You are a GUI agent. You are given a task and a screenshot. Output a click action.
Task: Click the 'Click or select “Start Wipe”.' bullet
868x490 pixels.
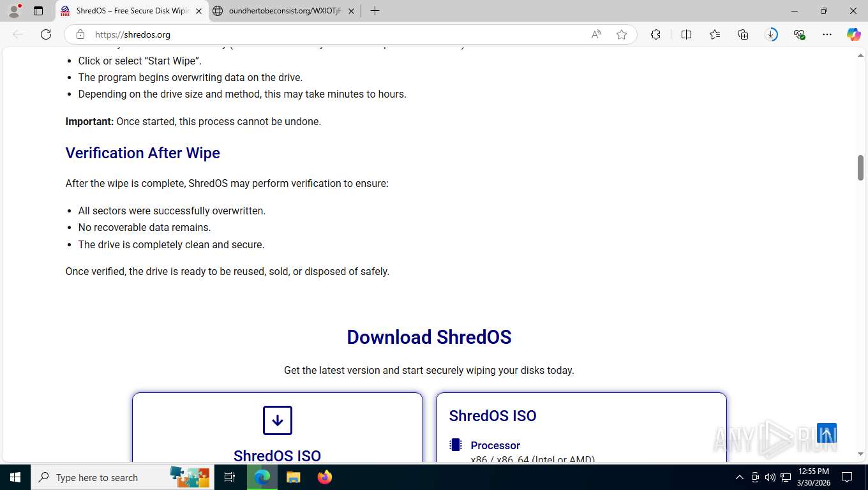click(140, 61)
